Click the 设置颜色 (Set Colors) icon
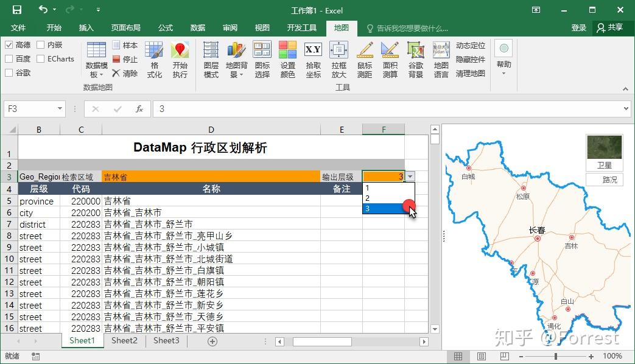Screen dimensions: 635x364 tap(287, 58)
